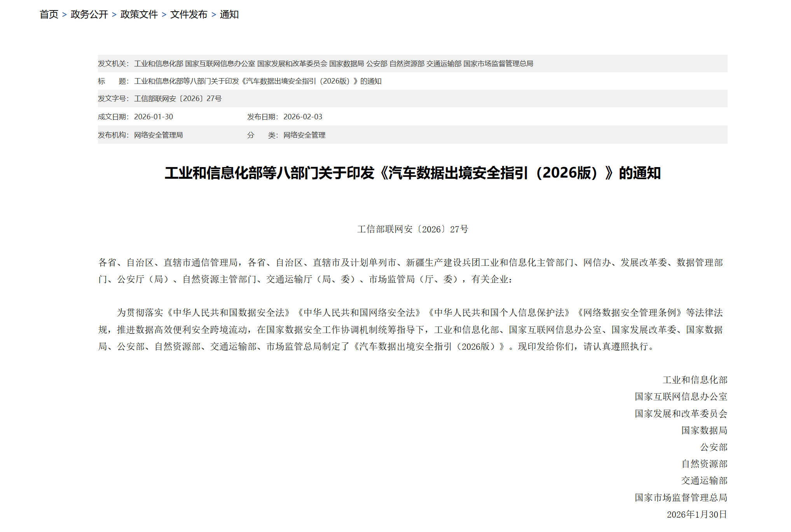
Task: Navigate to 文件发布 breadcrumb
Action: 189,14
